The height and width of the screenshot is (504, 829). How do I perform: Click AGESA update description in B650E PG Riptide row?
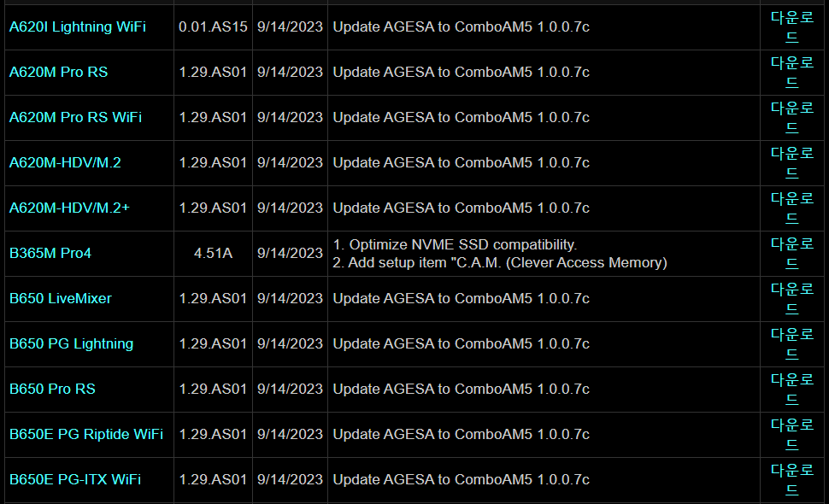tap(461, 434)
